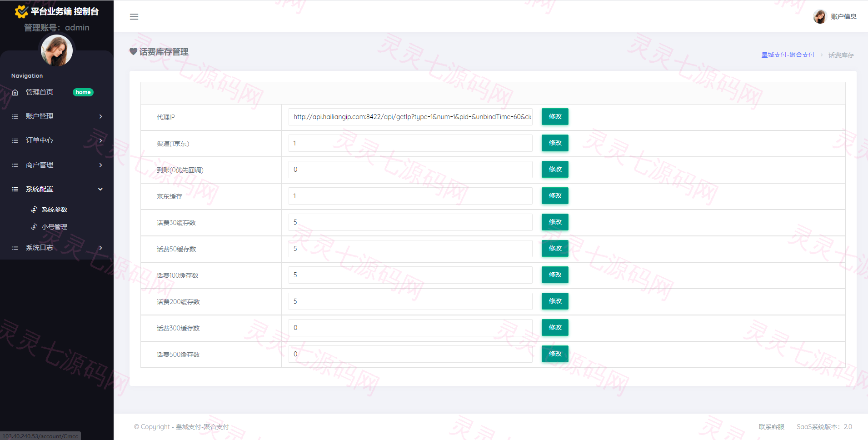Image resolution: width=868 pixels, height=440 pixels.
Task: Focus the 京东缓存 input field
Action: point(410,196)
